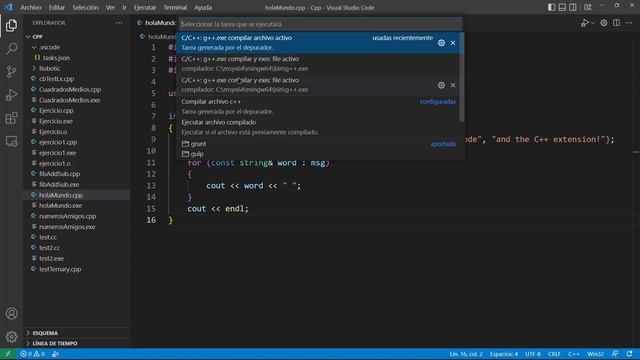The image size is (640, 360).
Task: Click the task selection input field
Action: point(320,24)
